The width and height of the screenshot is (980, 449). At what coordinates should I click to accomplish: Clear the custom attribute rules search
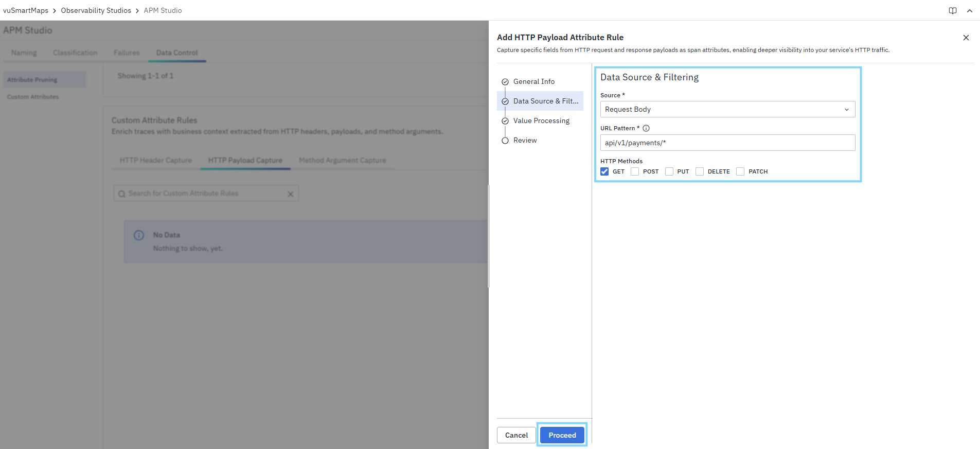[x=291, y=194]
